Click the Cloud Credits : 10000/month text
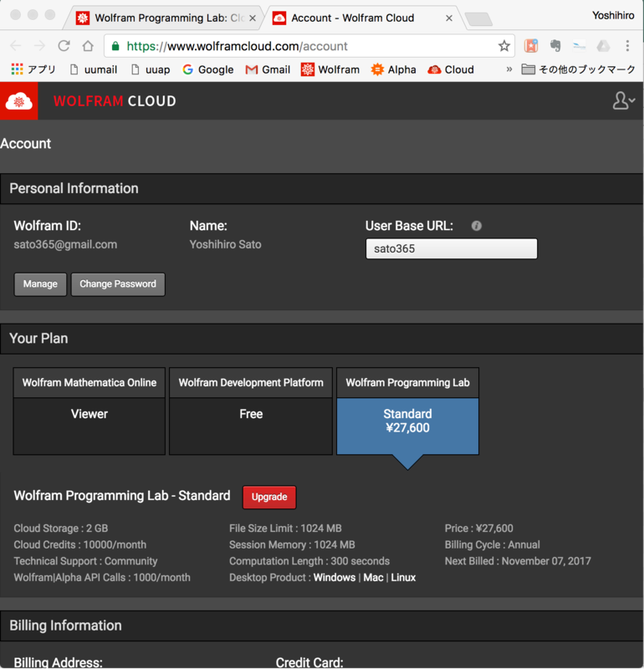 79,545
